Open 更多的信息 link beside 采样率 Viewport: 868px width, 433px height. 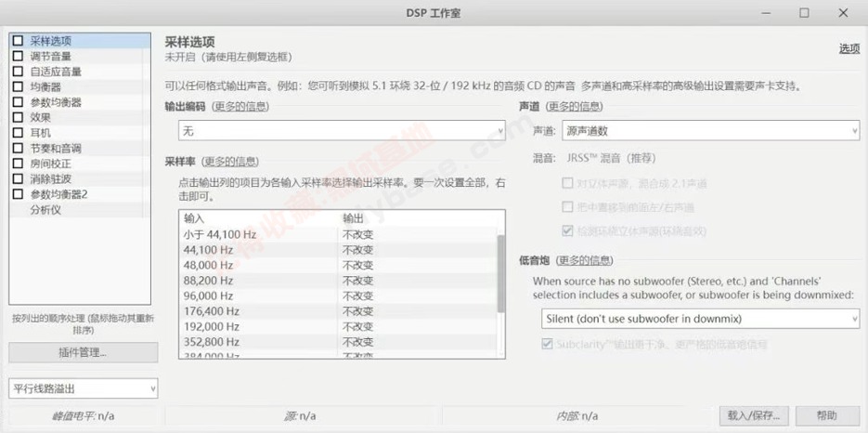230,162
